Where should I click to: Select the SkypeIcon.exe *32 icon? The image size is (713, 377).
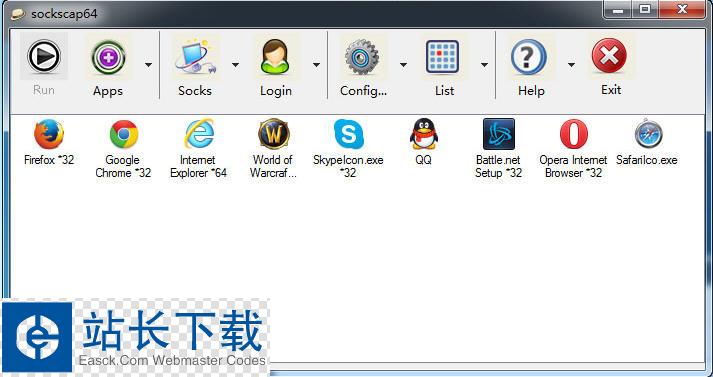click(x=348, y=134)
